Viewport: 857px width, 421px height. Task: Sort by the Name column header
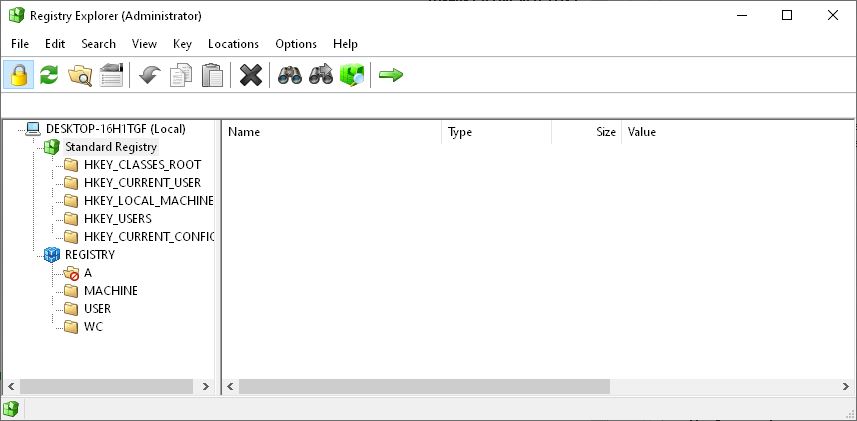coord(332,132)
